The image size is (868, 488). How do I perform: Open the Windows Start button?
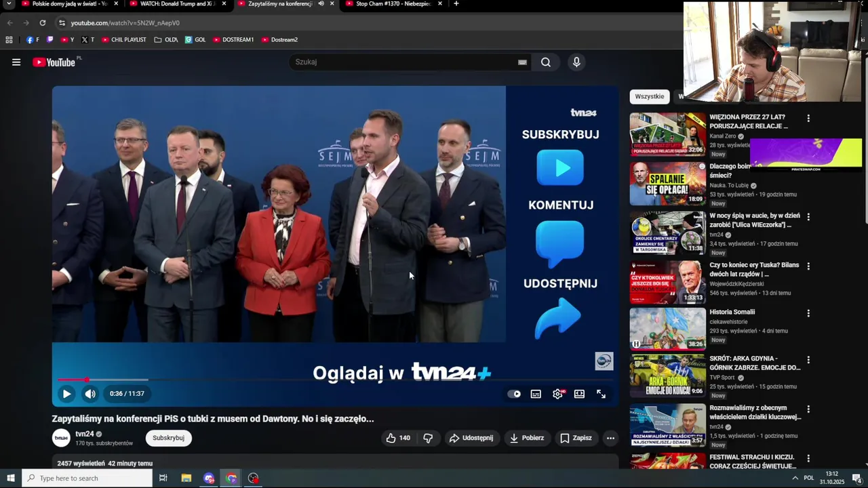[x=10, y=479]
